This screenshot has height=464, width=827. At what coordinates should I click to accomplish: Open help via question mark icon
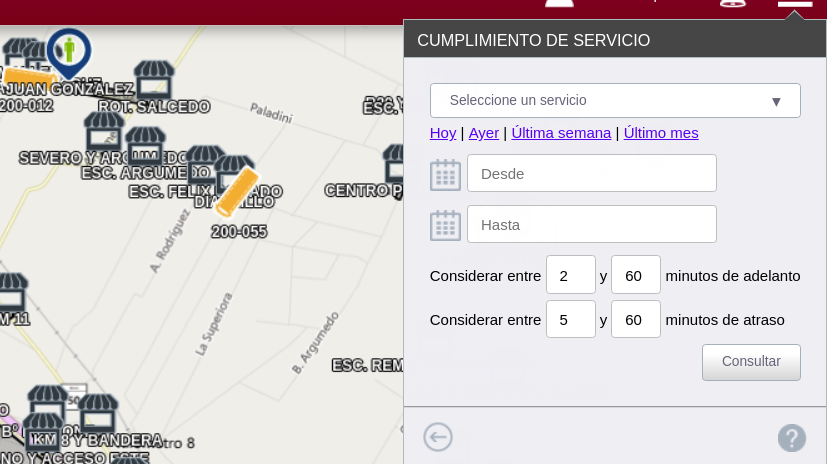pos(791,437)
